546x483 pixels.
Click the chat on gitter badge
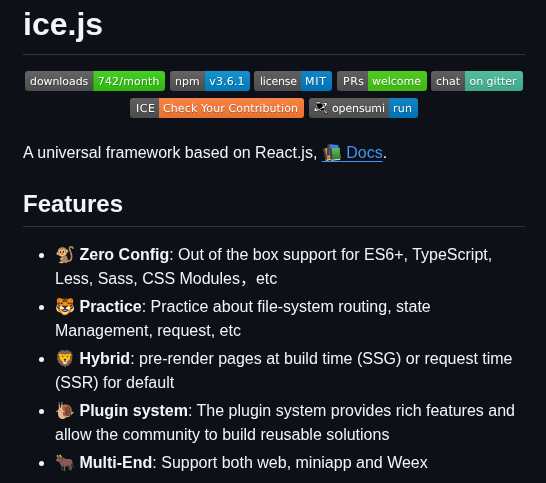pos(477,81)
